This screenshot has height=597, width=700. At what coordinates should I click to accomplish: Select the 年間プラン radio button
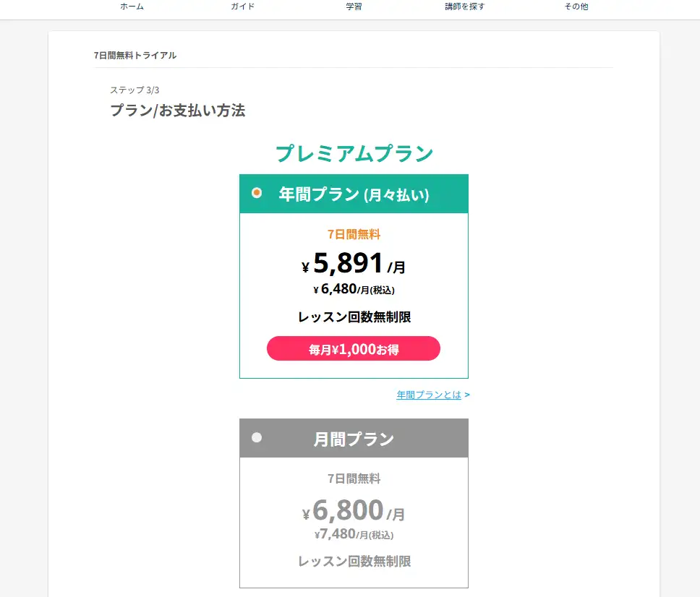click(257, 193)
